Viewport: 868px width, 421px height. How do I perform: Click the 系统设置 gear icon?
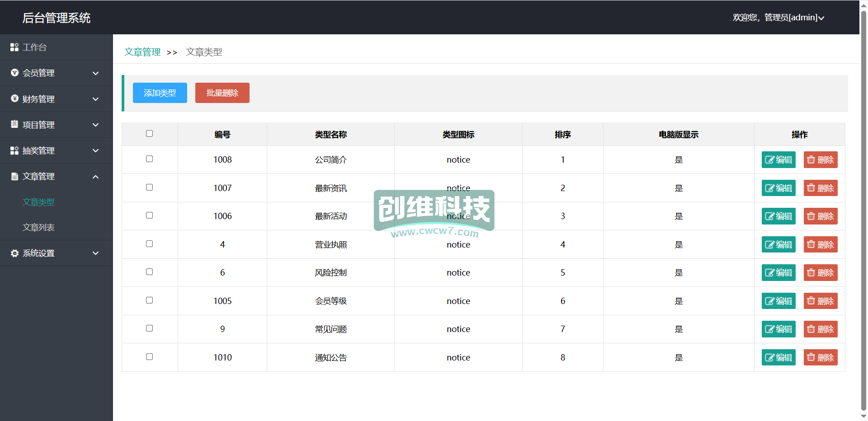tap(14, 253)
